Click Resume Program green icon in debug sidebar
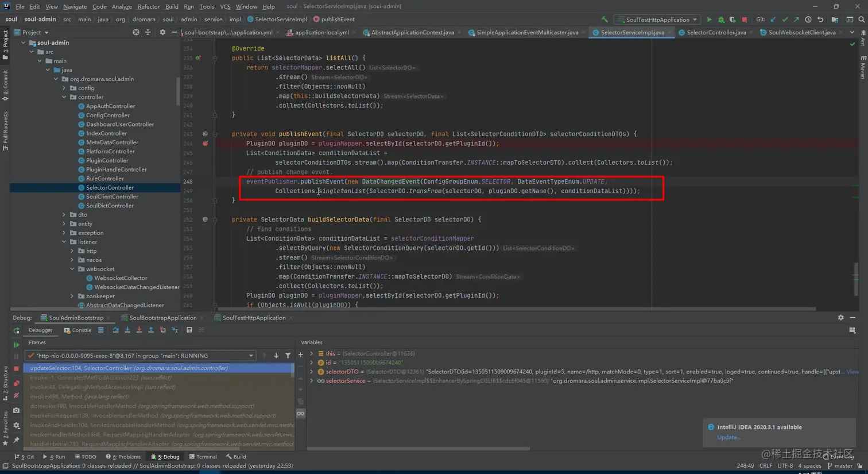The width and height of the screenshot is (868, 474). pyautogui.click(x=16, y=345)
